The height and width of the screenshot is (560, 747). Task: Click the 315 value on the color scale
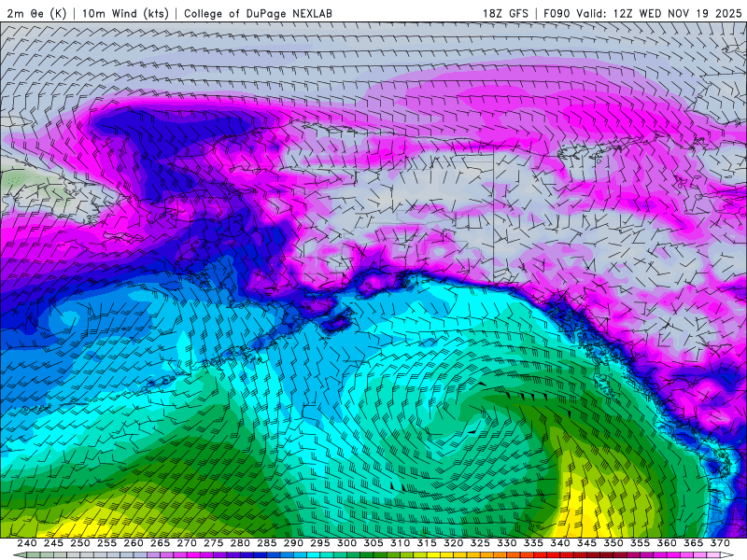click(427, 543)
